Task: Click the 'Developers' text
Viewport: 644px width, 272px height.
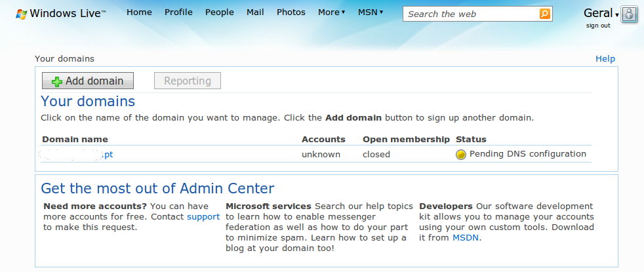Action: click(446, 206)
